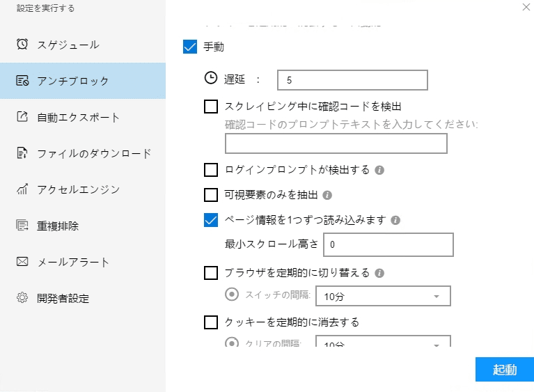This screenshot has width=534, height=392.
Task: Click the file download icon in sidebar
Action: 22,153
